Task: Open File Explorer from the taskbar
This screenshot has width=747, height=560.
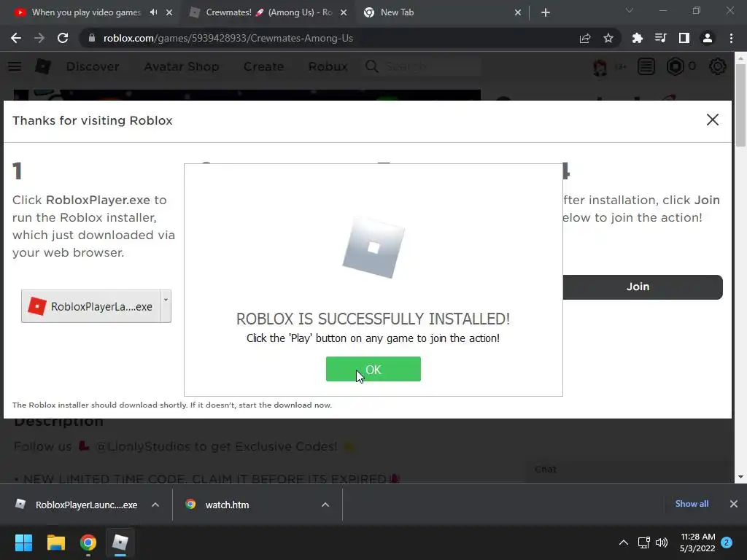Action: pyautogui.click(x=55, y=542)
